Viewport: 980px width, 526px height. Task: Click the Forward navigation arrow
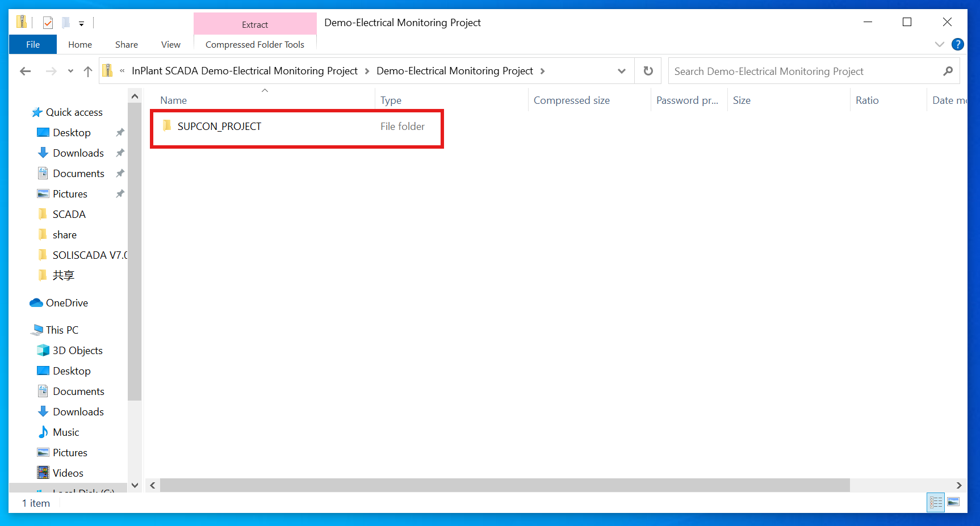[x=51, y=71]
